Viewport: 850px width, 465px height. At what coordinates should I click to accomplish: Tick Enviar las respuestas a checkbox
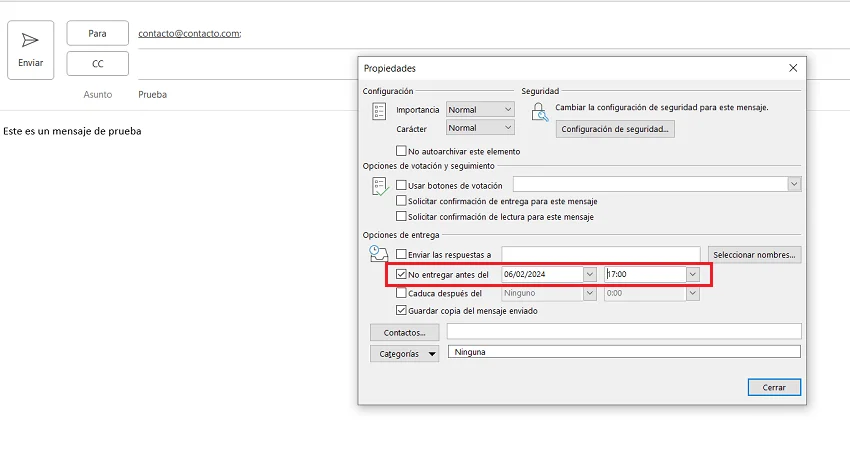[401, 254]
